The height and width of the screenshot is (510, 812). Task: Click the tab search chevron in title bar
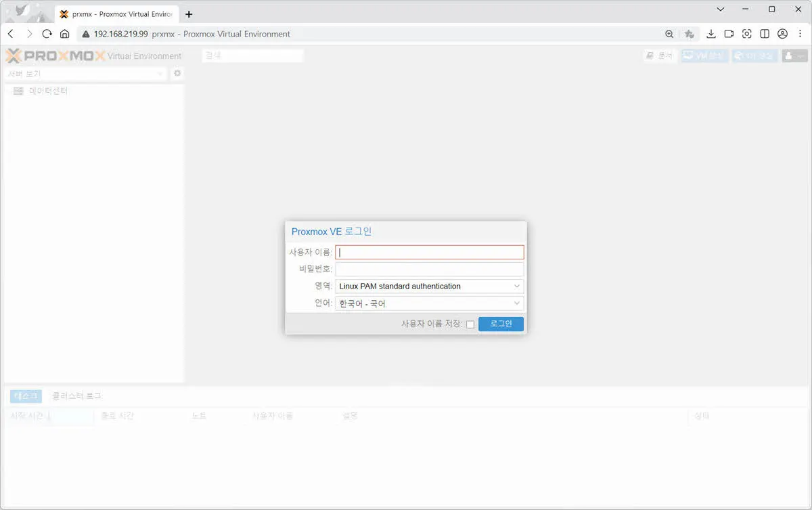[720, 9]
